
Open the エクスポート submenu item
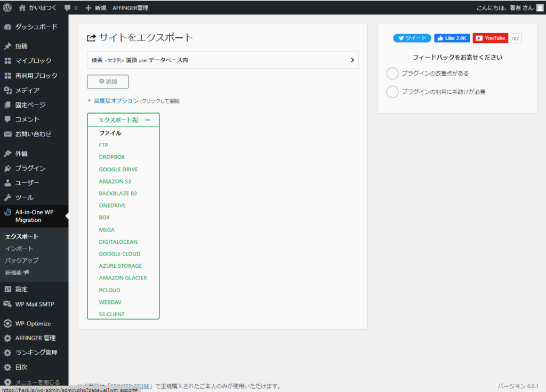pos(21,237)
